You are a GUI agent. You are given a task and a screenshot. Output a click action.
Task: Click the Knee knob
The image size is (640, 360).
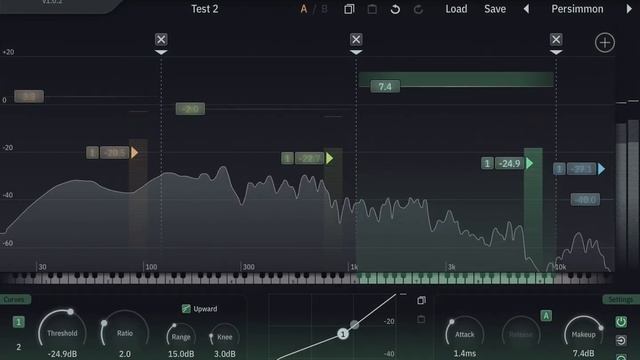click(224, 336)
